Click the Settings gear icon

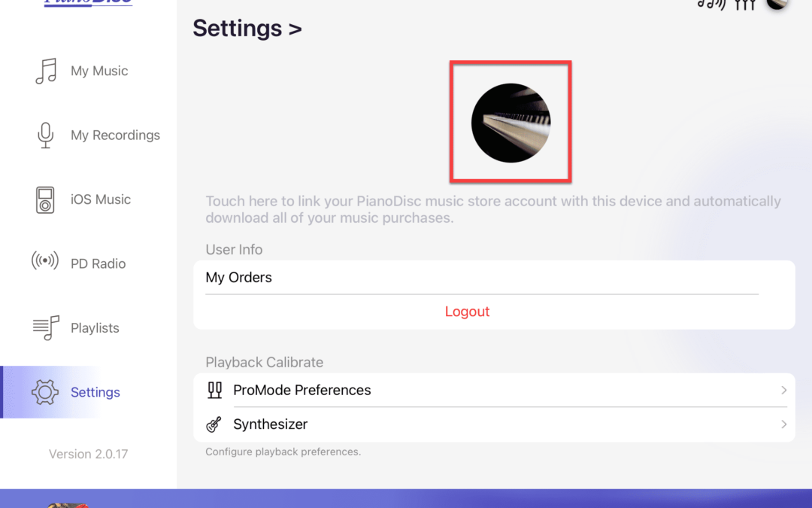45,392
